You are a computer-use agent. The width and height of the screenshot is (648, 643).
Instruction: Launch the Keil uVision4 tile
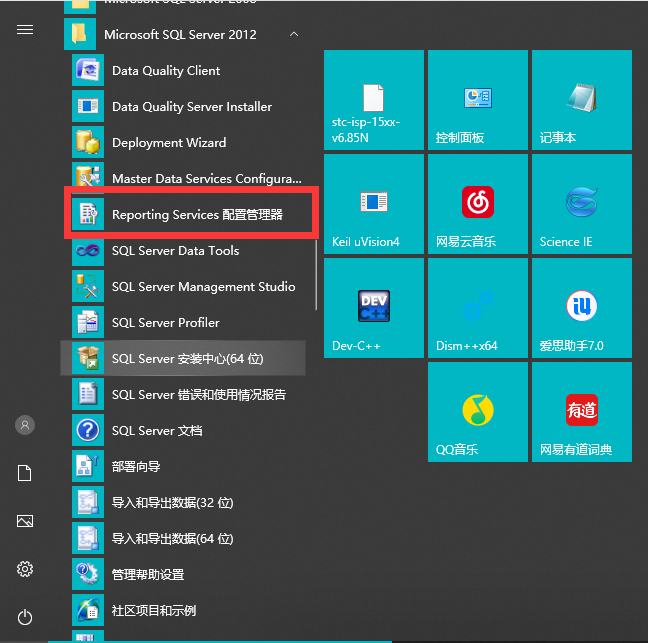[374, 204]
